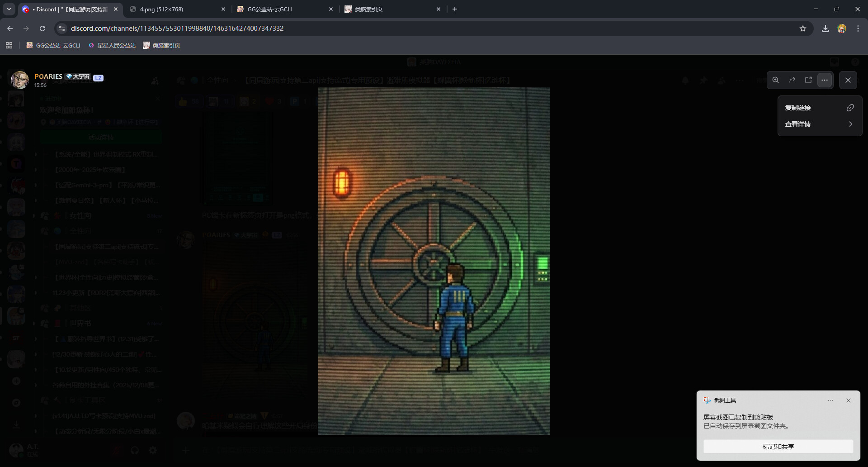868x467 pixels.
Task: Click the POARIES username in viewer header
Action: click(48, 76)
